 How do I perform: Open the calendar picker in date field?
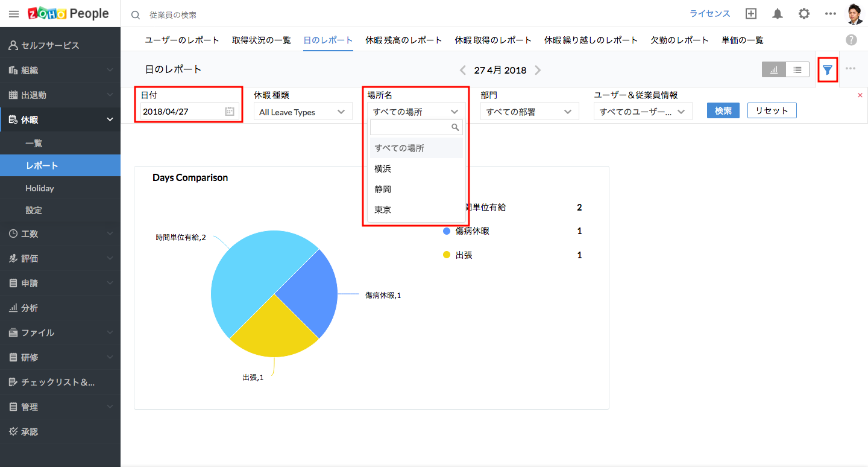[x=230, y=112]
